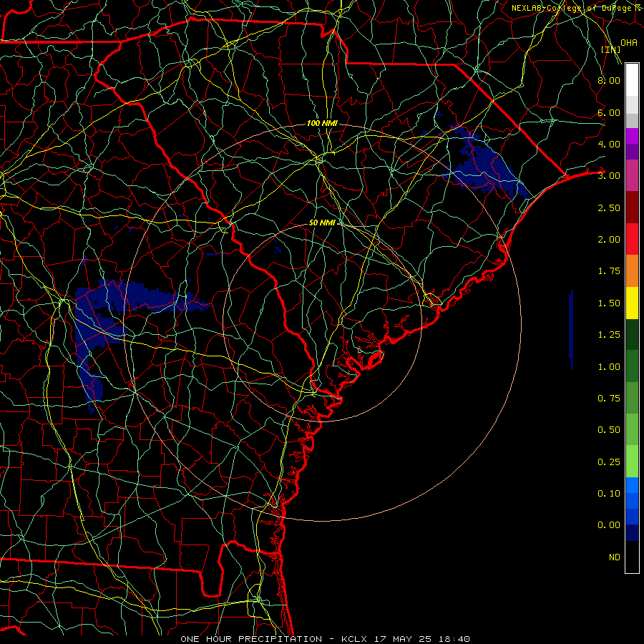Click the [IN] units label
The height and width of the screenshot is (644, 644).
(x=610, y=49)
